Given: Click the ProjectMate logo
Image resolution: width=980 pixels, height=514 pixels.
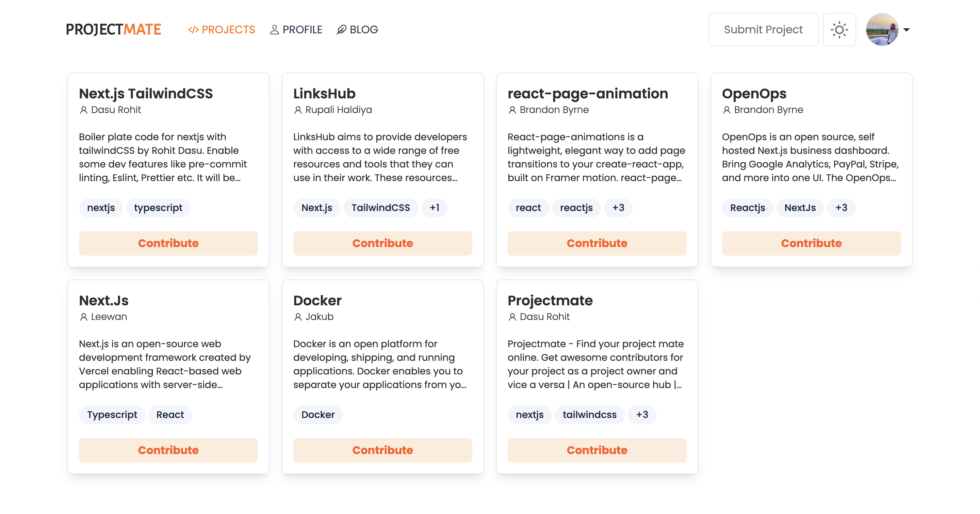Looking at the screenshot, I should (x=113, y=29).
